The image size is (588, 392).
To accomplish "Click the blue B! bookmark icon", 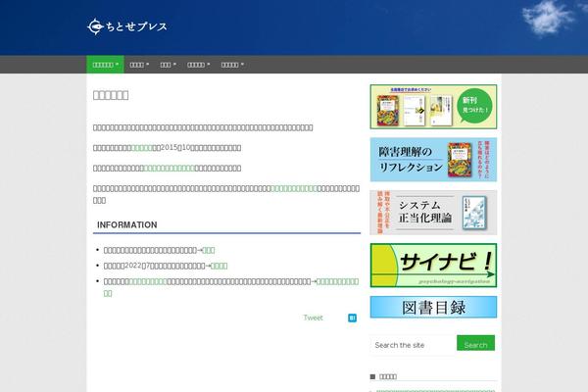I will click(352, 318).
